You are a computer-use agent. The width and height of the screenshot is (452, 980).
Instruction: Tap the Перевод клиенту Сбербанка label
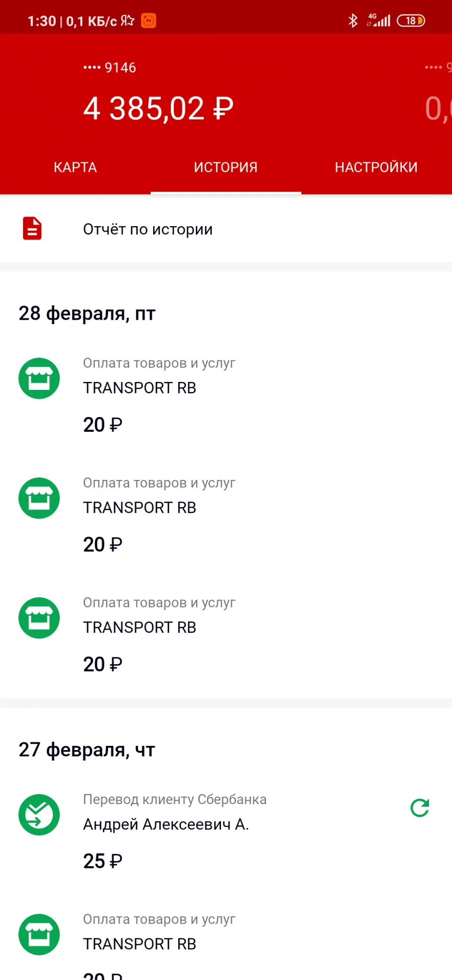point(175,800)
